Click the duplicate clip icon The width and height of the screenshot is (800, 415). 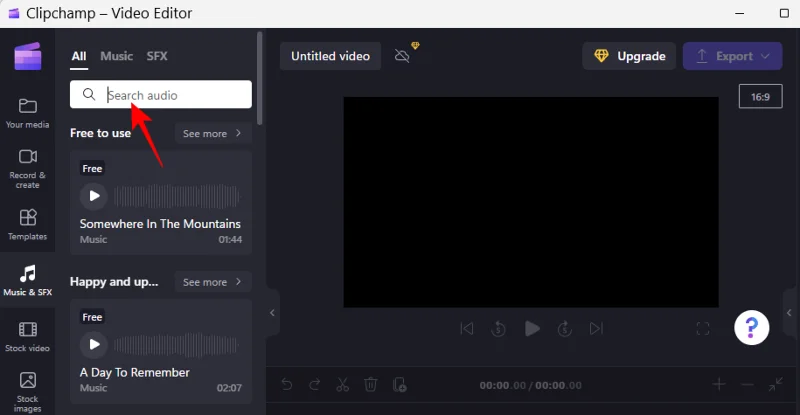pos(399,384)
